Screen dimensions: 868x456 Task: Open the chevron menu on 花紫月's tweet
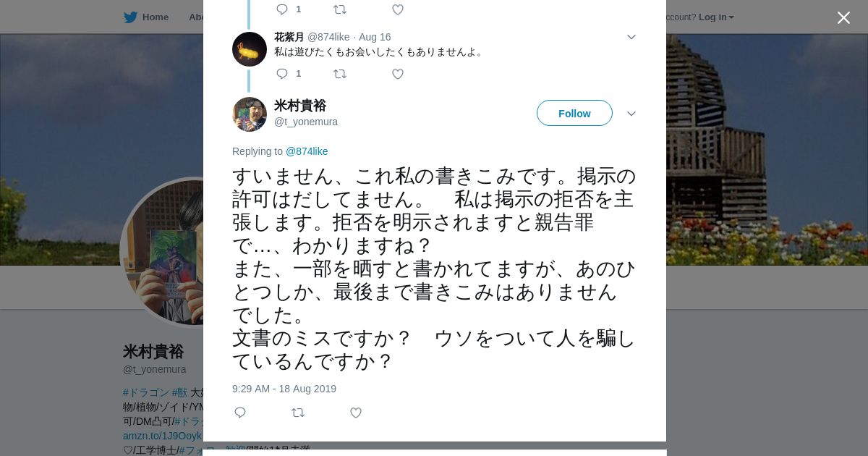click(631, 37)
